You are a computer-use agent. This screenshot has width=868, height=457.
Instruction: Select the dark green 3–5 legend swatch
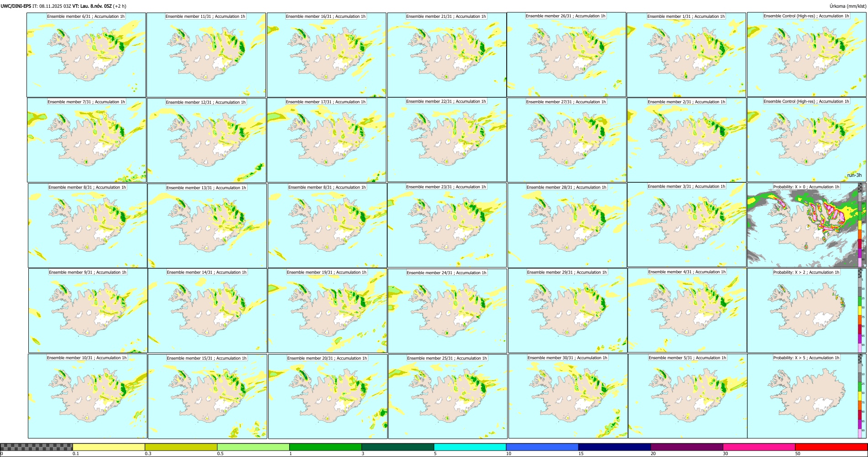397,447
